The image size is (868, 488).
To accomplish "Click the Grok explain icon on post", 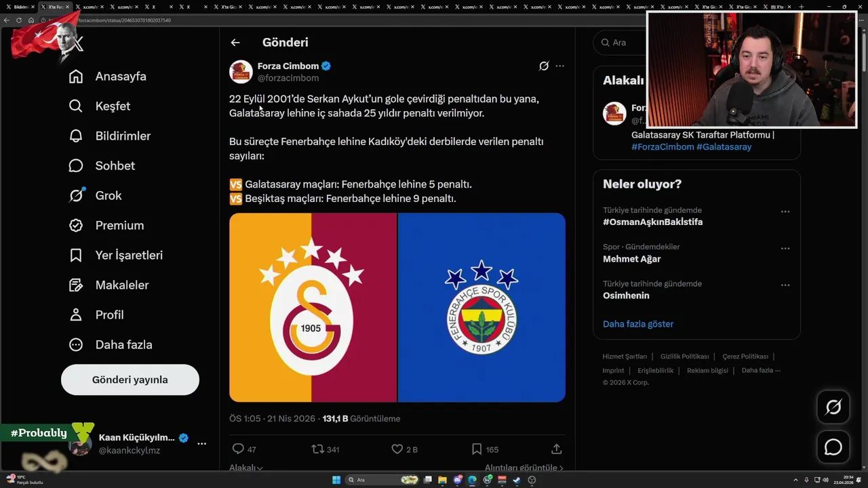I will 544,66.
